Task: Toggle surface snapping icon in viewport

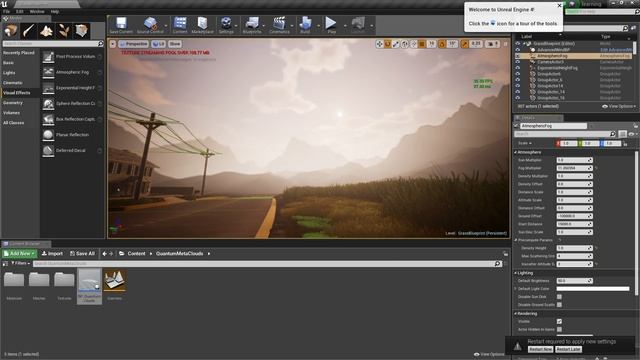Action: click(x=413, y=44)
